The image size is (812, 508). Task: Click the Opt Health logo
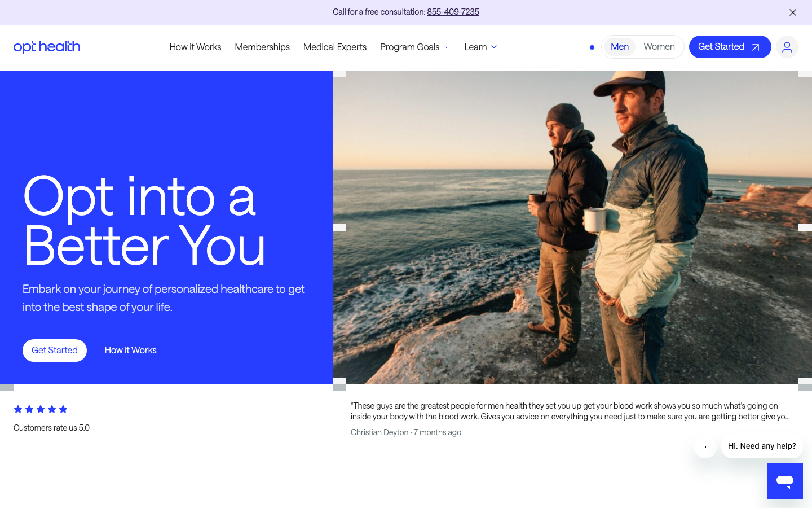point(47,47)
